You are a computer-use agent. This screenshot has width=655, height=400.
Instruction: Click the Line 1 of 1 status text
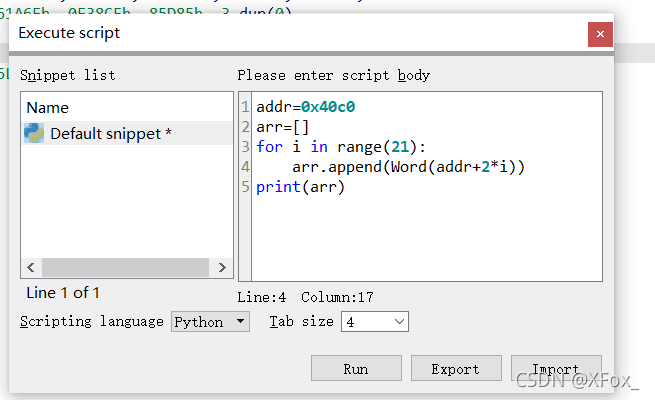coord(63,293)
